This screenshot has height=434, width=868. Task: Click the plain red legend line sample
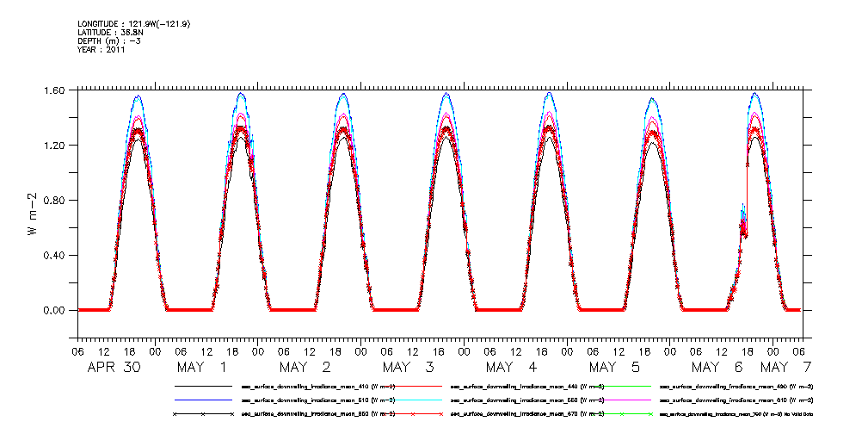(x=413, y=386)
